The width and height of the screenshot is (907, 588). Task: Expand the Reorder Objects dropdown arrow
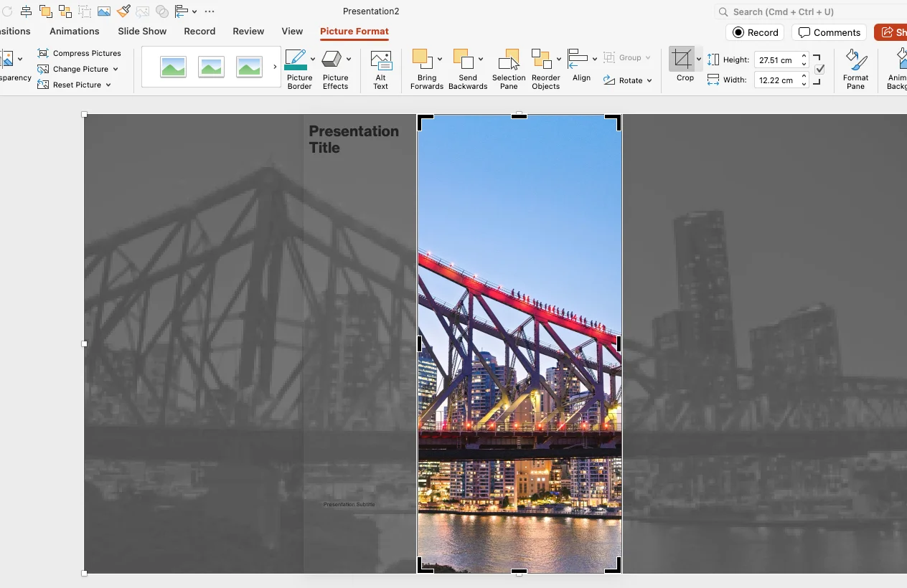(x=559, y=59)
